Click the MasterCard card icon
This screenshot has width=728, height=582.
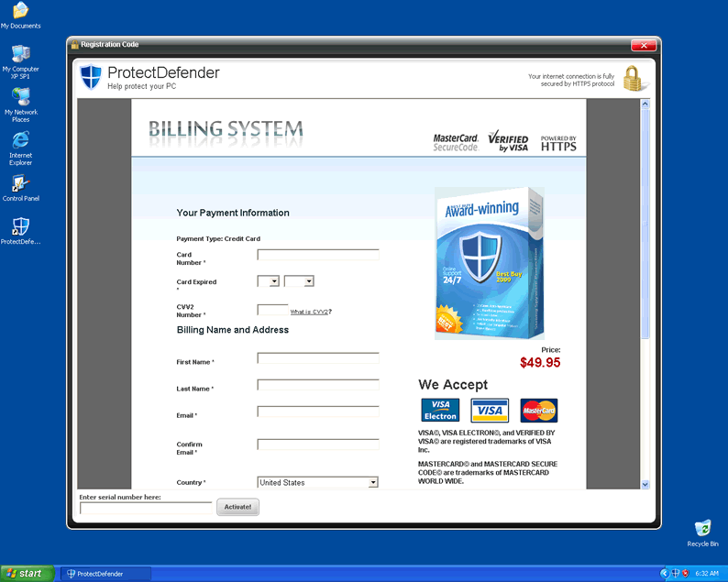click(x=539, y=410)
